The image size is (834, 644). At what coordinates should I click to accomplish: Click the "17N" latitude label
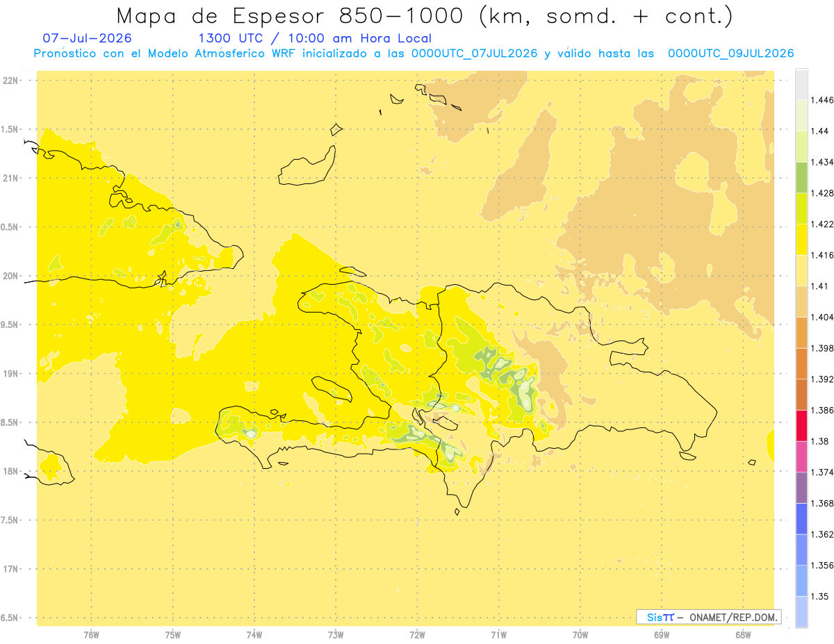(12, 569)
